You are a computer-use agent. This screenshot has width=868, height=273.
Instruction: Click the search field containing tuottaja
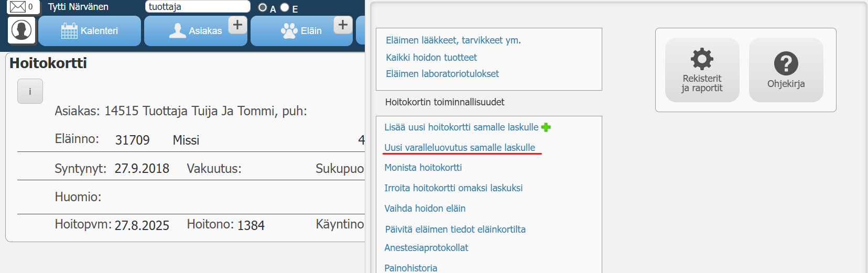[x=197, y=7]
